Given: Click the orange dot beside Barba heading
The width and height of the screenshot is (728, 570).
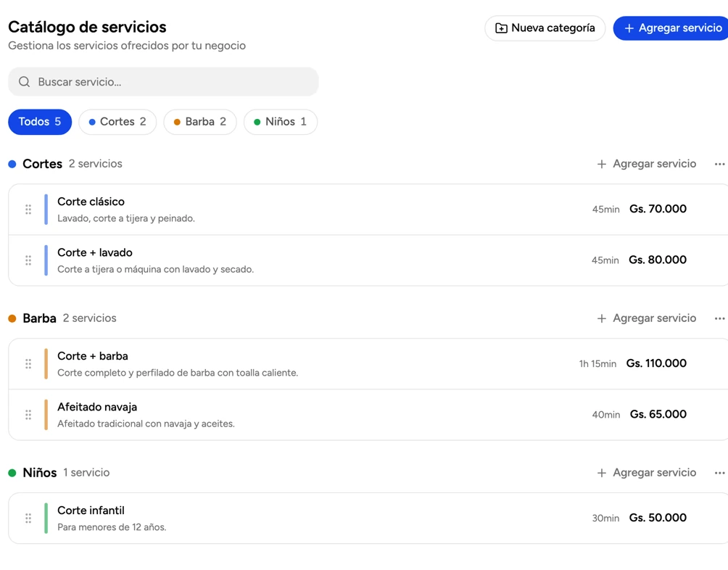Looking at the screenshot, I should (12, 318).
